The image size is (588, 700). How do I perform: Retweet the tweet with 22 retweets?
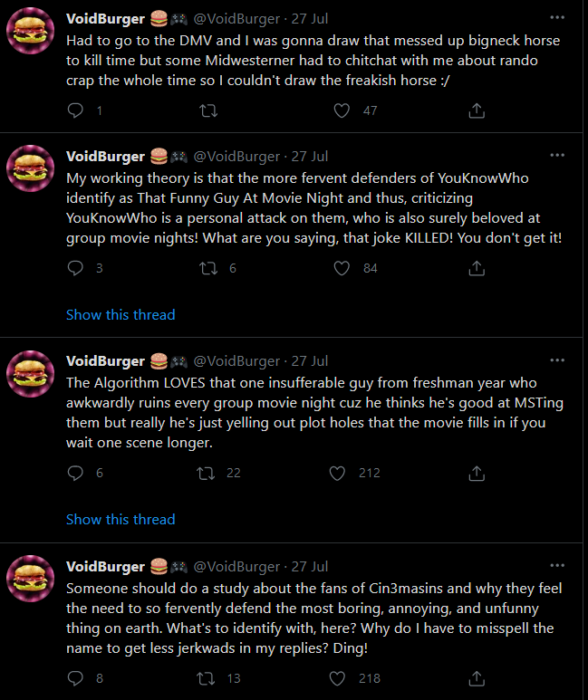206,473
